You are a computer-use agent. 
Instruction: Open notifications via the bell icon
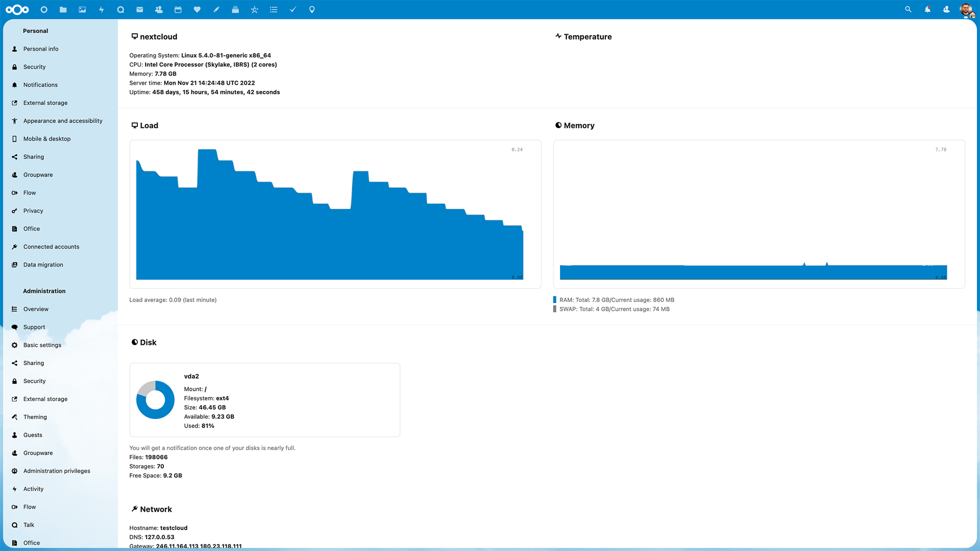coord(927,9)
